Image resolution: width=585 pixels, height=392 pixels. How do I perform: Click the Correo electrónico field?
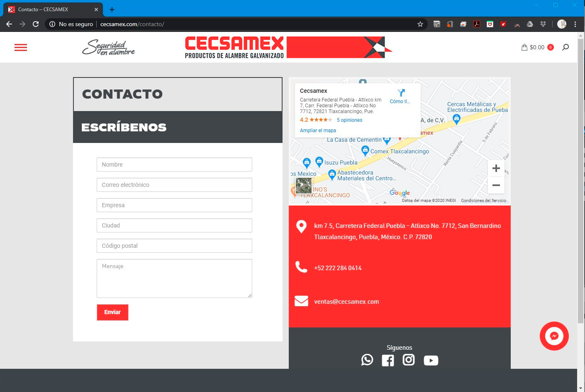(x=174, y=185)
